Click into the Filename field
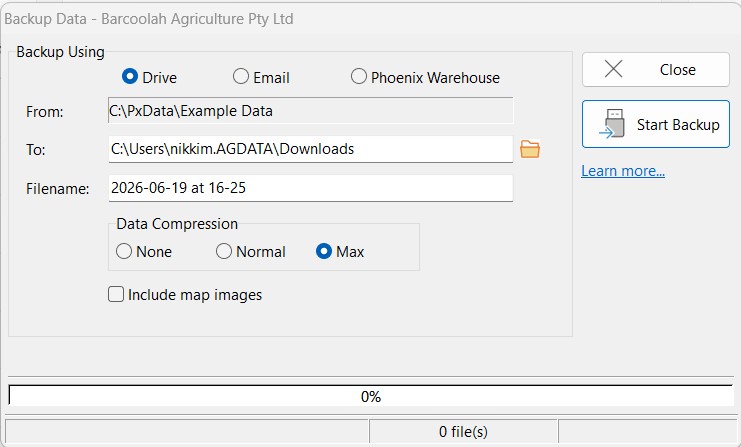The width and height of the screenshot is (741, 447). point(310,188)
